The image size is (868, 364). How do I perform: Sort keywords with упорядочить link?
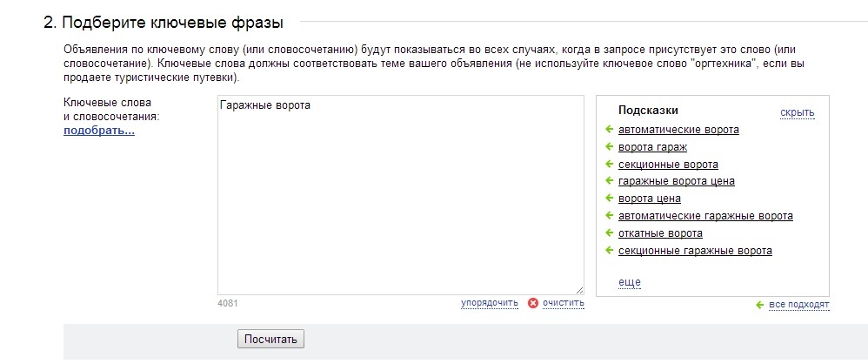[490, 303]
